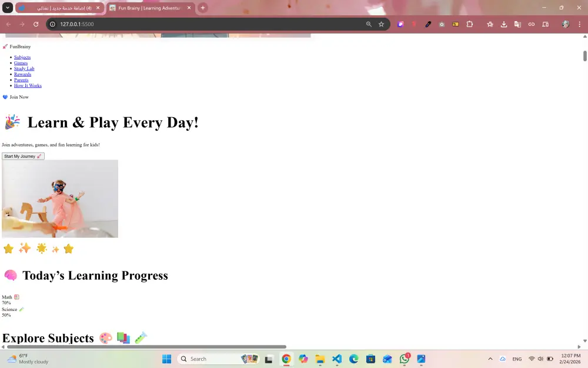Open the purple extension icon
The height and width of the screenshot is (368, 588).
400,24
